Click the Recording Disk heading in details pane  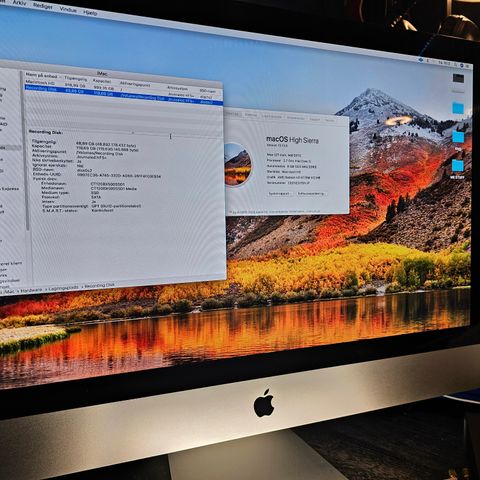[46, 132]
